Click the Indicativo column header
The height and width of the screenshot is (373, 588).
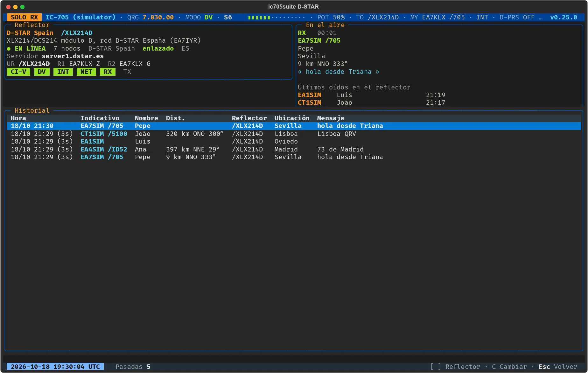(x=100, y=118)
